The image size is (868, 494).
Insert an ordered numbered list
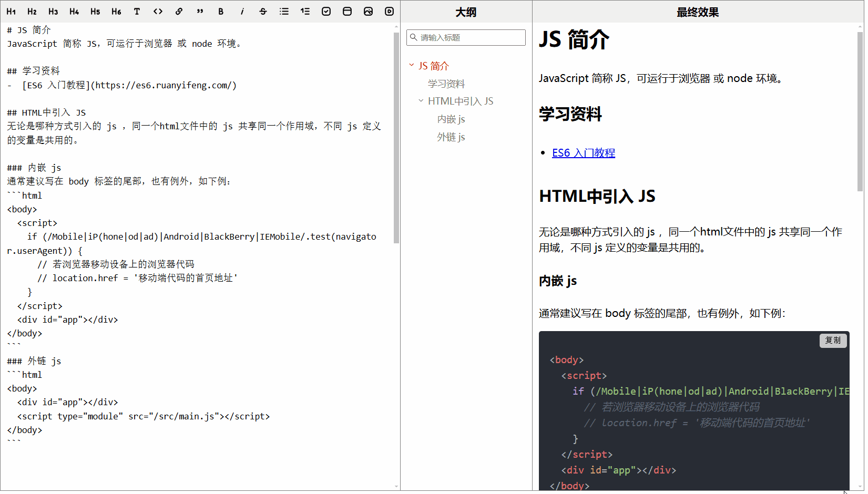(x=305, y=12)
